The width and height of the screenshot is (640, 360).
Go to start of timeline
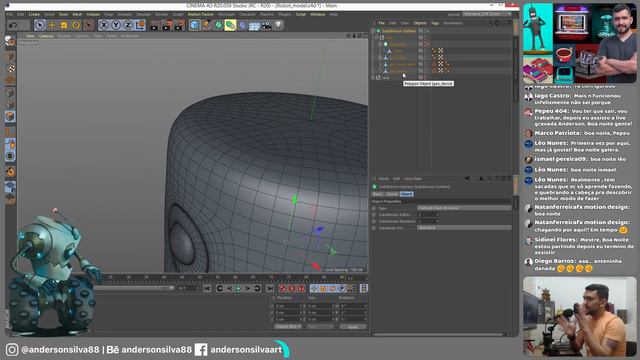click(x=207, y=289)
